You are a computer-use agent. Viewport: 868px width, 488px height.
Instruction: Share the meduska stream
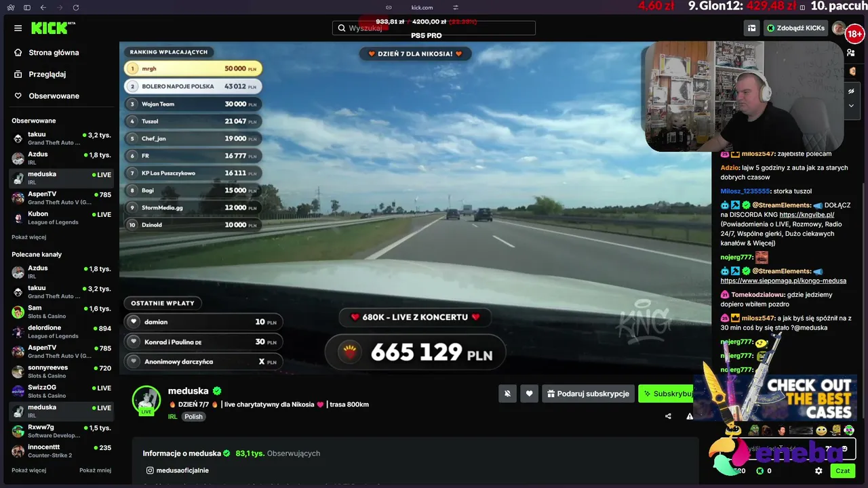pyautogui.click(x=668, y=416)
